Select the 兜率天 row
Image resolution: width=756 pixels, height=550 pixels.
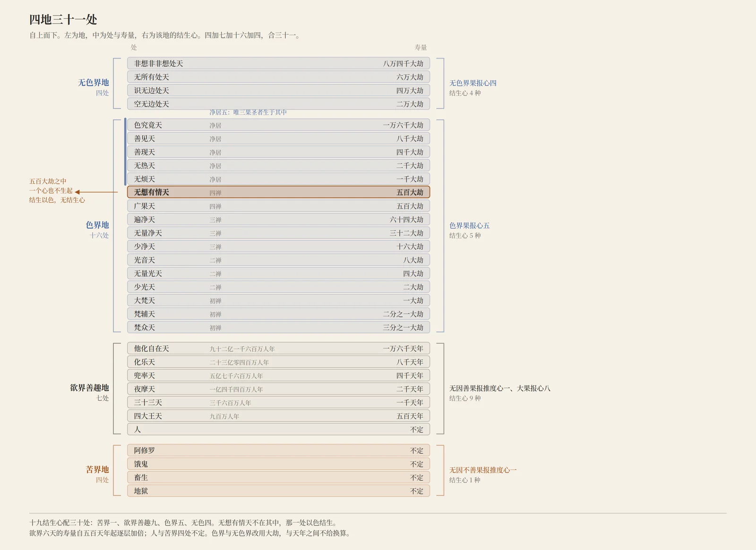[278, 375]
